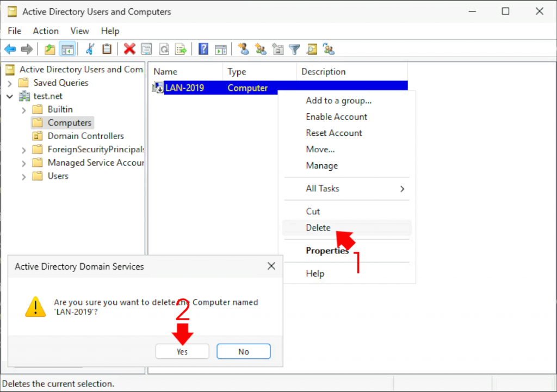
Task: Open filter options via the funnel icon
Action: 294,49
